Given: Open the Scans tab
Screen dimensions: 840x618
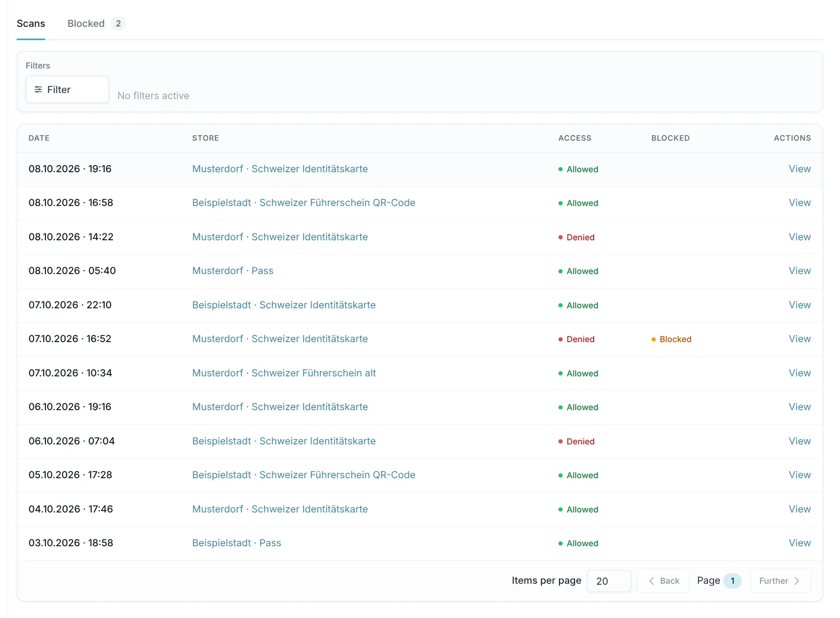Looking at the screenshot, I should (31, 24).
